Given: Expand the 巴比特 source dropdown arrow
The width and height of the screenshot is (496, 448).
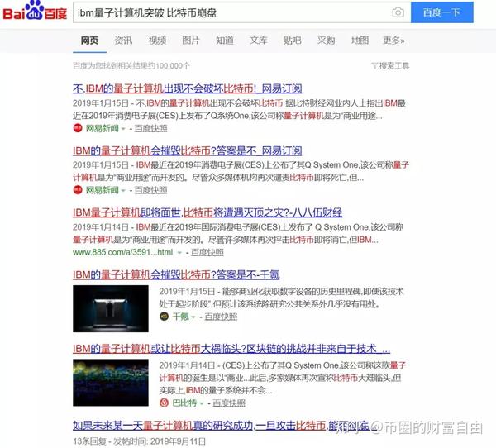Looking at the screenshot, I should (202, 403).
